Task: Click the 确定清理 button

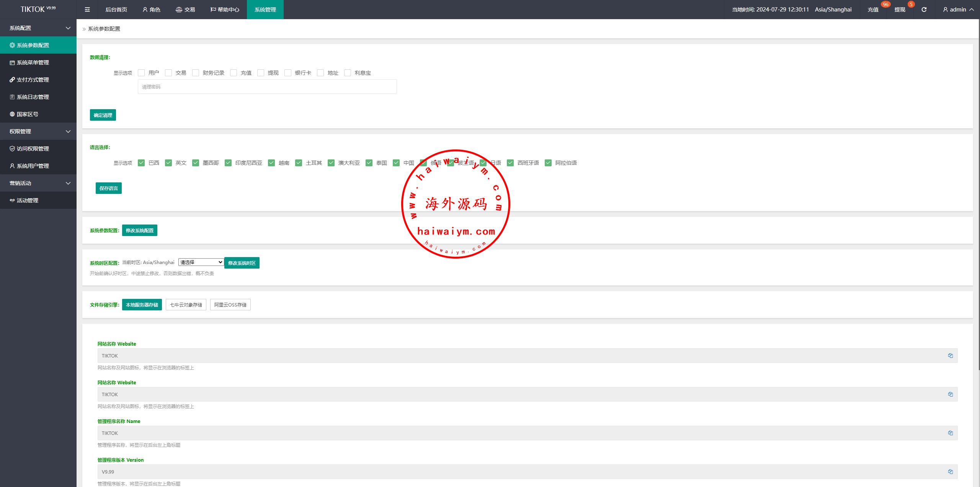Action: coord(103,115)
